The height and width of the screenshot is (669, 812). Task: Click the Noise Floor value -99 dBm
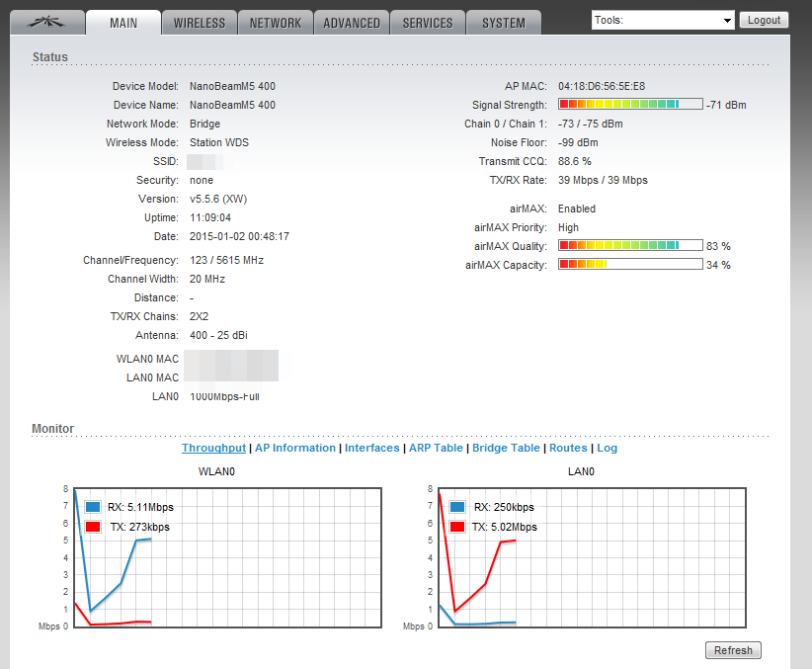pyautogui.click(x=578, y=142)
